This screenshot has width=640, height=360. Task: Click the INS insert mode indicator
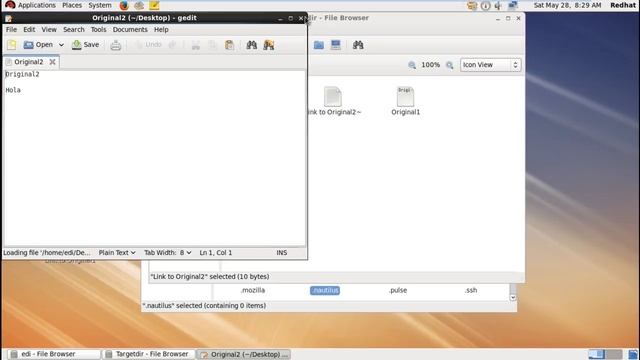pos(282,253)
